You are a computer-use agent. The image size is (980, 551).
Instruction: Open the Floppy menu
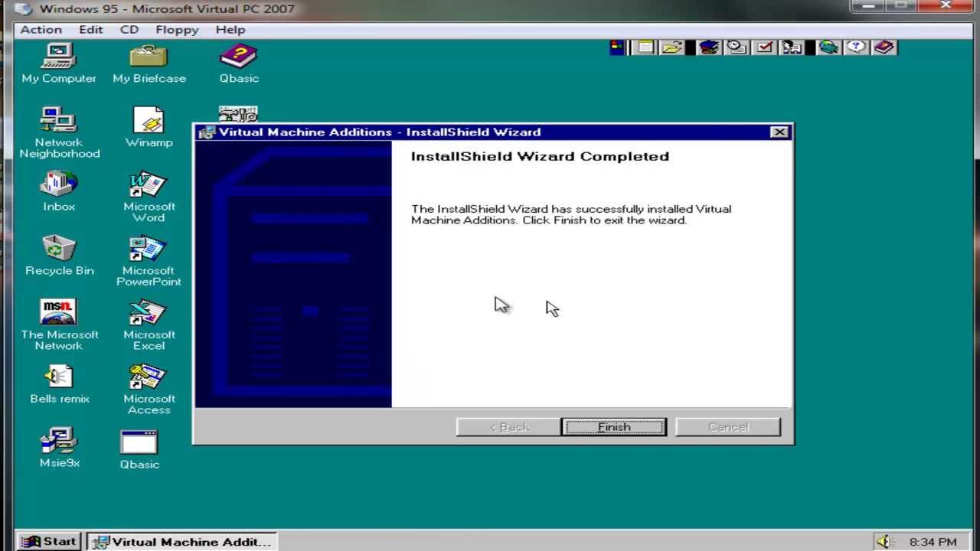177,30
